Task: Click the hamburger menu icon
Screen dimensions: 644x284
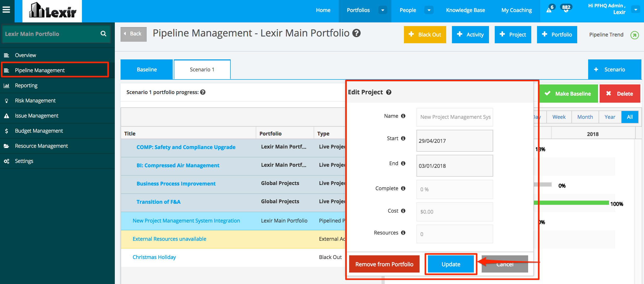Action: click(6, 10)
